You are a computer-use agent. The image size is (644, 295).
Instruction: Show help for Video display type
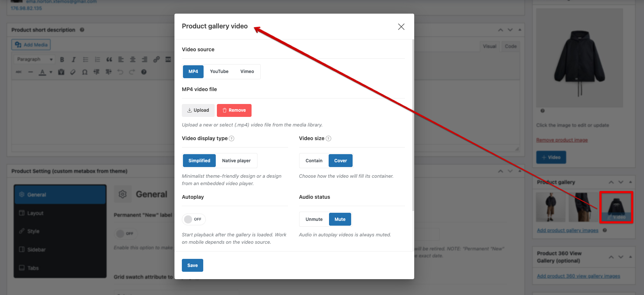pos(232,139)
